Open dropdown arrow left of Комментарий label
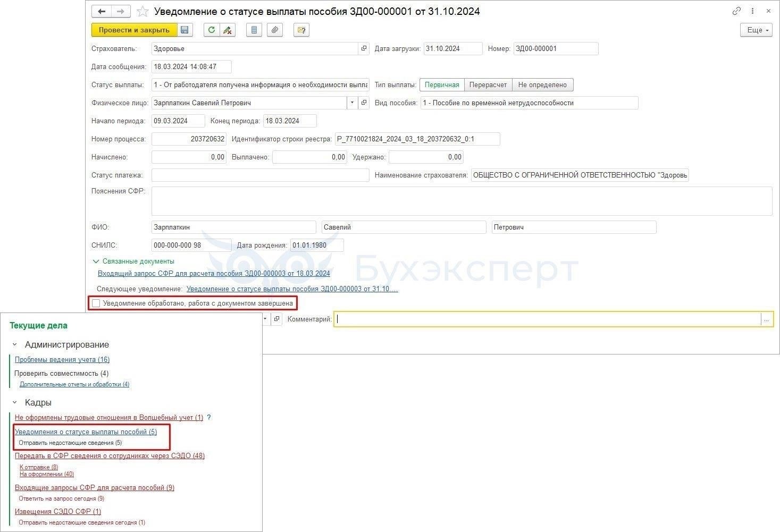780x532 pixels. coord(265,319)
